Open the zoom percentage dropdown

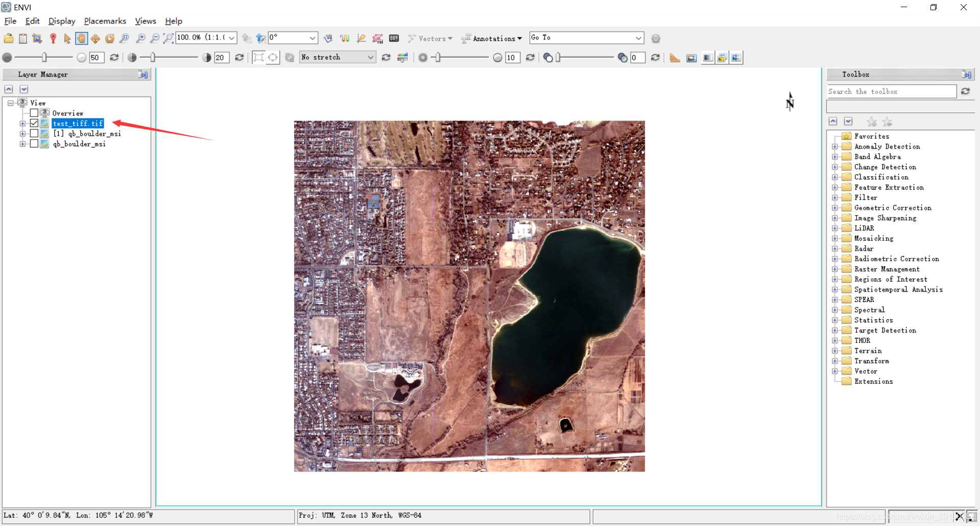232,38
